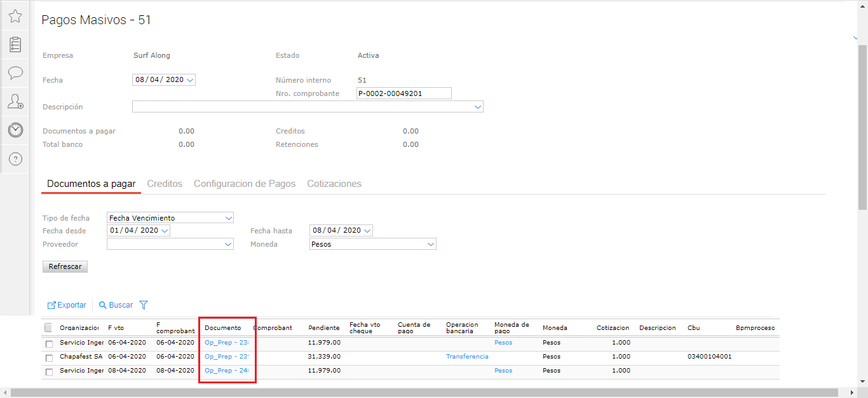Click the filter funnel icon
The height and width of the screenshot is (398, 868).
click(x=144, y=305)
